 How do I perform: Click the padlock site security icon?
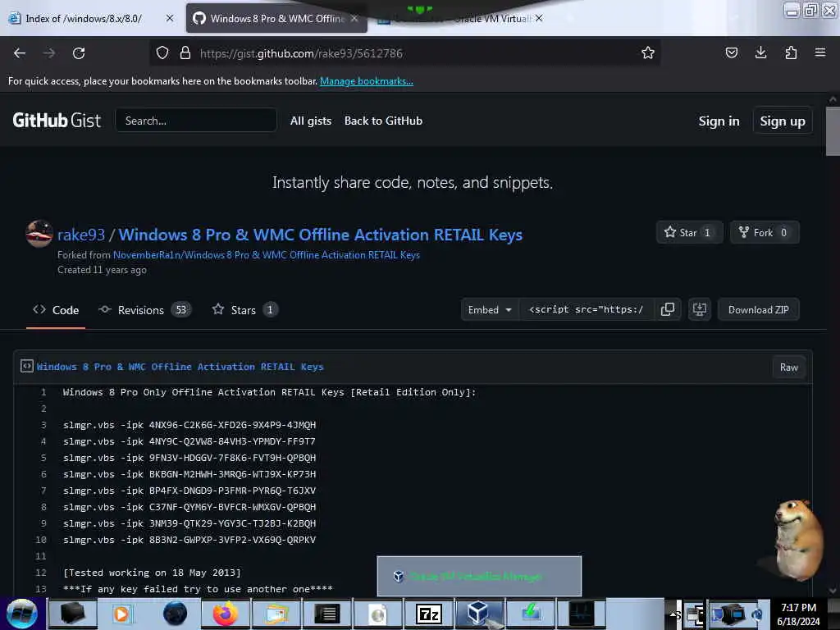185,52
